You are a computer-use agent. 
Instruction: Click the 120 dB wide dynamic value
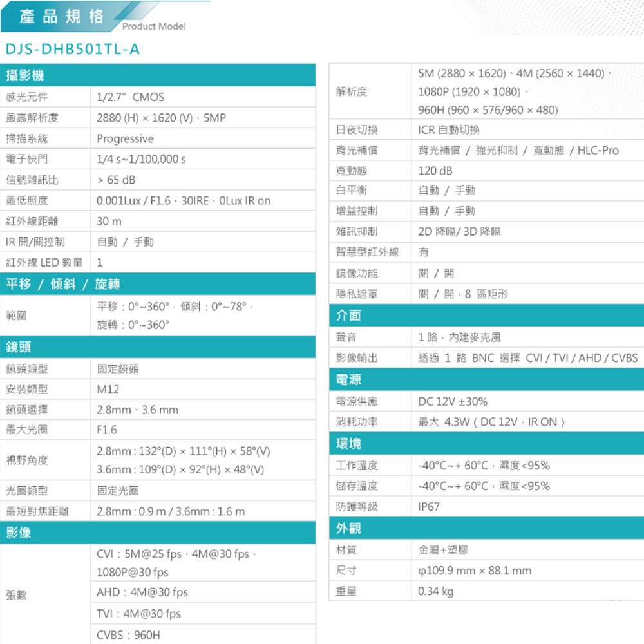click(x=435, y=171)
